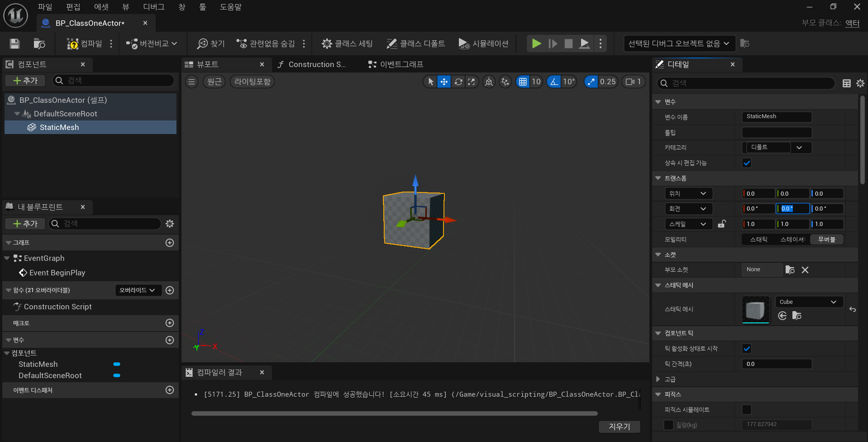The height and width of the screenshot is (442, 868).
Task: Open compile options three-dot menu
Action: click(x=111, y=43)
